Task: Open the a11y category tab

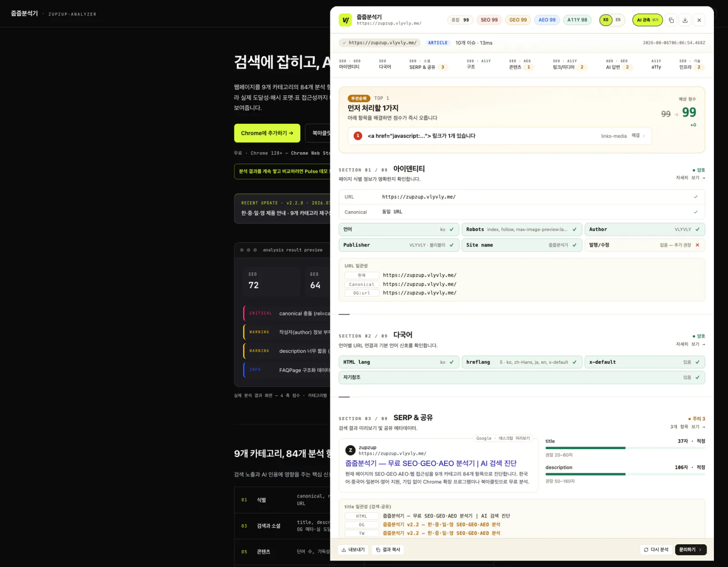Action: [x=656, y=64]
